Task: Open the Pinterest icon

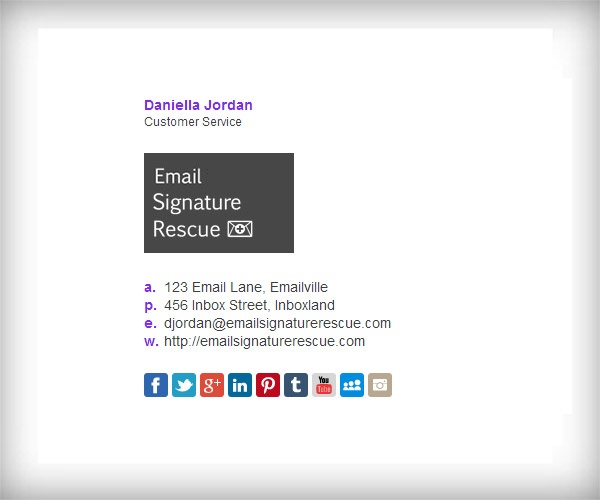Action: pyautogui.click(x=268, y=385)
